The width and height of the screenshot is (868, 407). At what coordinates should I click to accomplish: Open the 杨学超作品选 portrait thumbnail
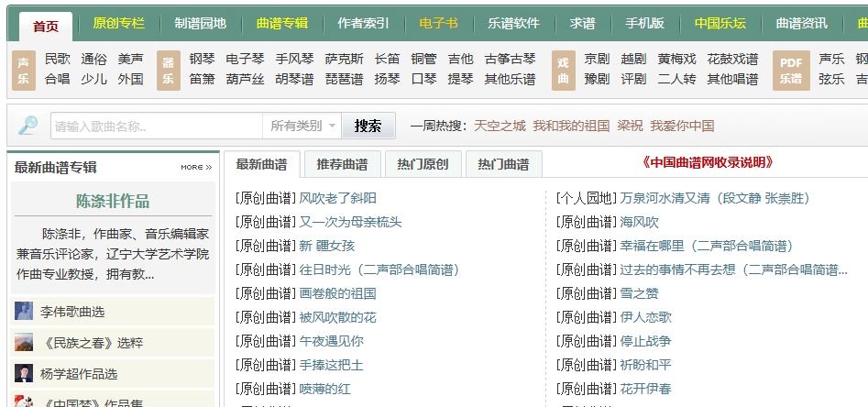[x=24, y=373]
